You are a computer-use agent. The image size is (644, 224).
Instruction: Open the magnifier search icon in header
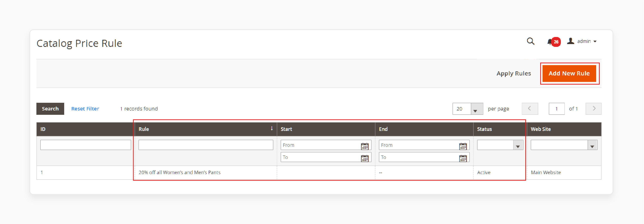[x=530, y=41]
